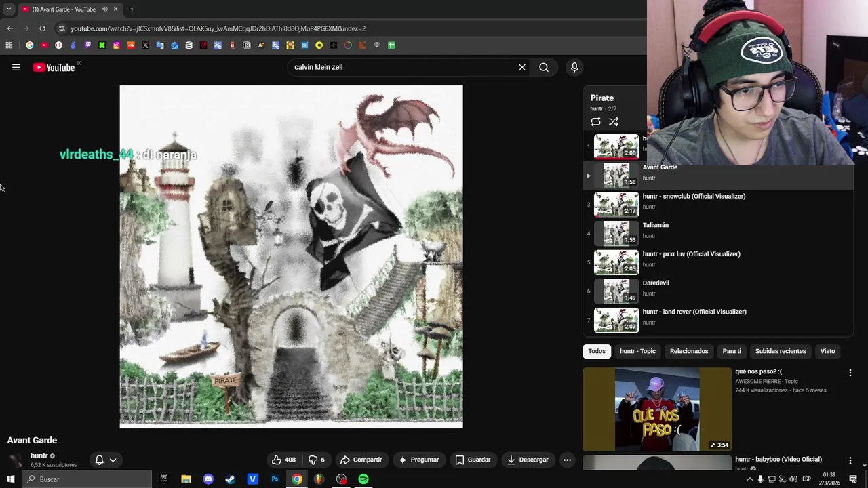Open options for qué nos paso? :( video
This screenshot has height=488, width=868.
click(x=850, y=373)
